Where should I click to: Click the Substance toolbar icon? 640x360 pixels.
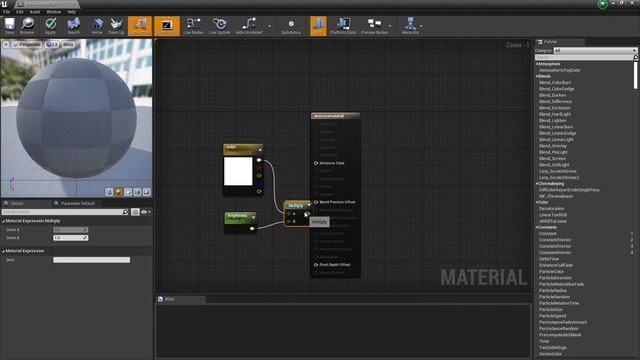291,26
